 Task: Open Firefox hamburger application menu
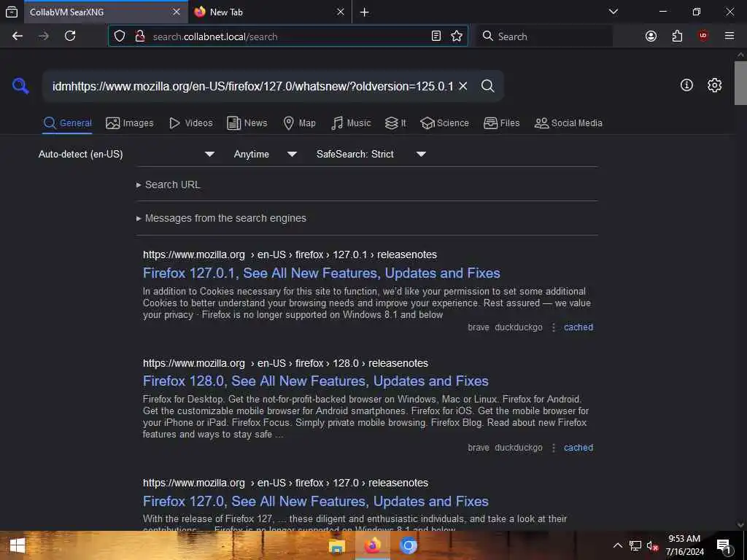(729, 36)
